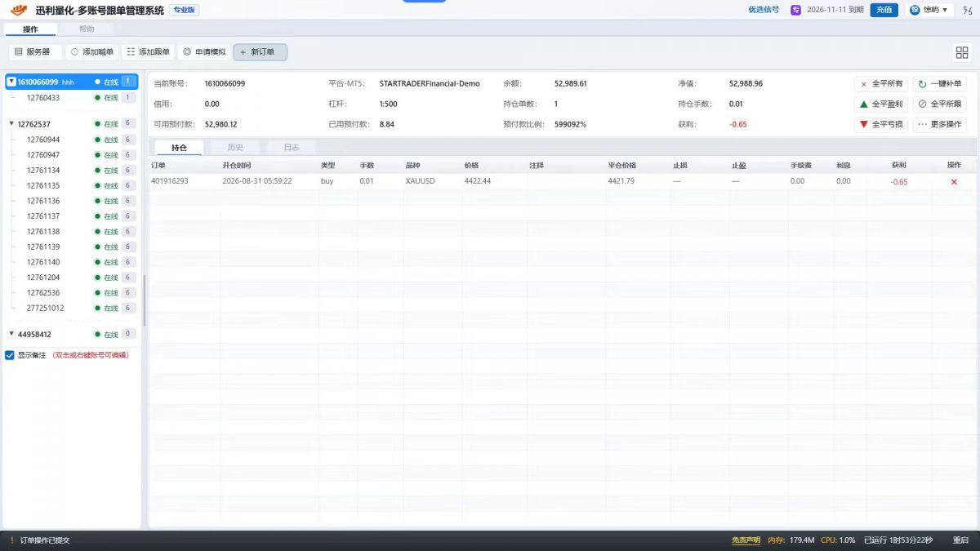Screen dimensions: 980x551
Task: Collapse the 1610066099 account tree node
Action: pyautogui.click(x=11, y=82)
